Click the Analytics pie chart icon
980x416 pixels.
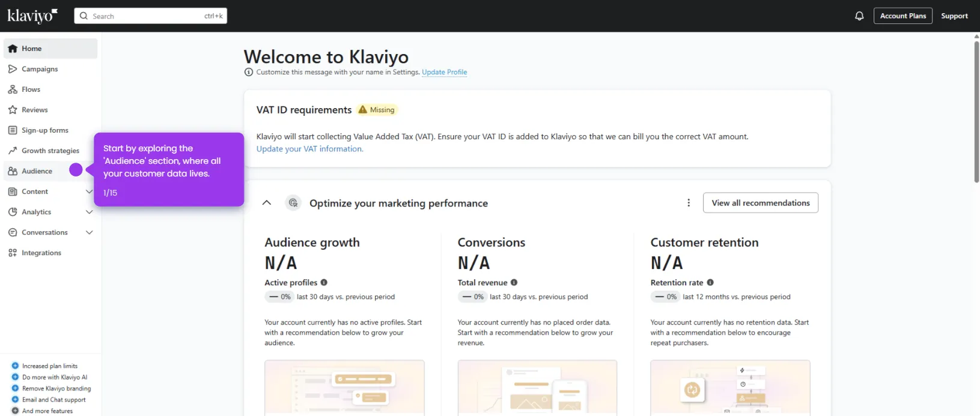point(13,212)
